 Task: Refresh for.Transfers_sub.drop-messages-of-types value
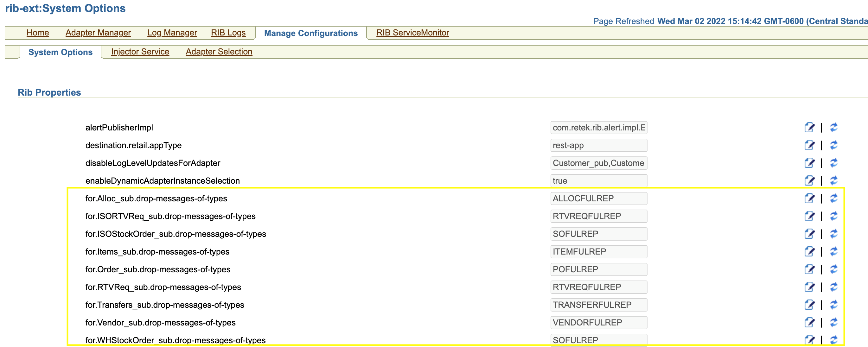tap(834, 305)
